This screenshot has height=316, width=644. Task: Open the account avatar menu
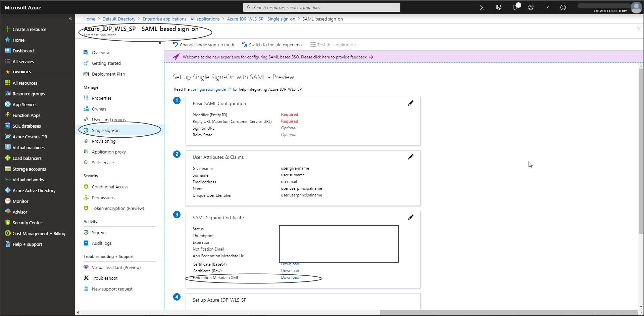coord(636,7)
